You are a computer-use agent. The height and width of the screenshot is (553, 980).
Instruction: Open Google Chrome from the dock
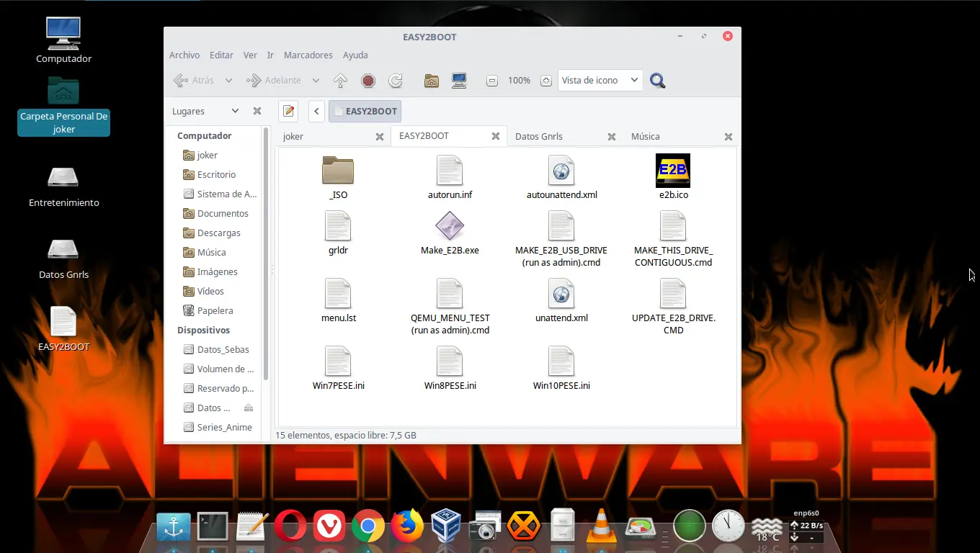(368, 526)
